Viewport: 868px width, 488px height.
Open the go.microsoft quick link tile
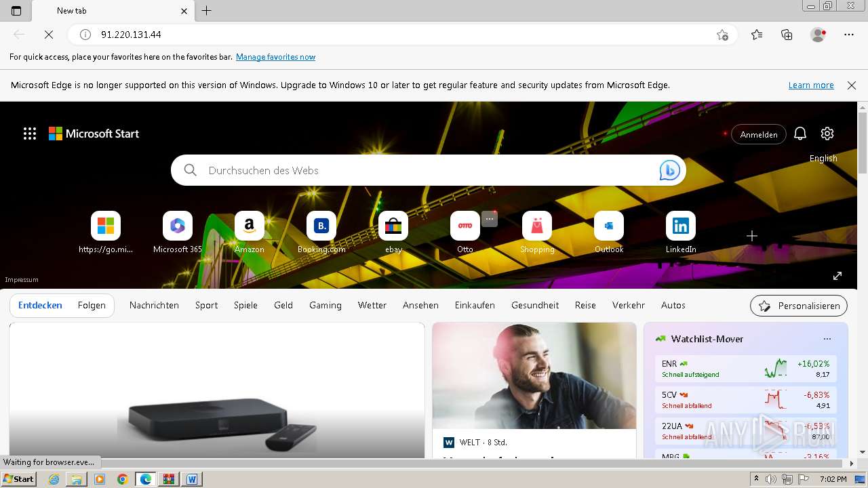coord(106,232)
